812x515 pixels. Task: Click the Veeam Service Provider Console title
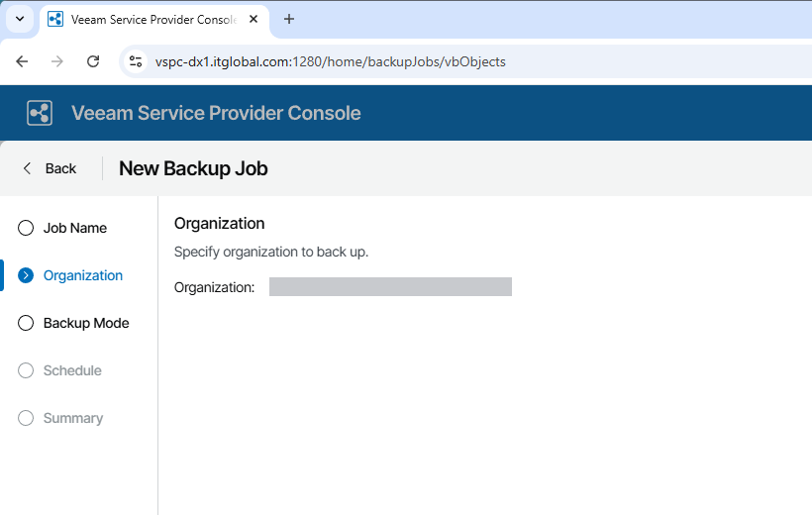tap(216, 113)
